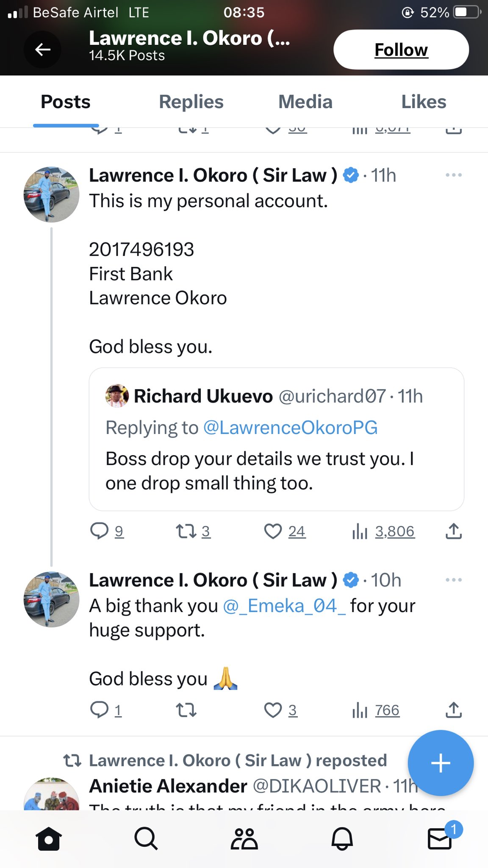Open Messages with one unread
The width and height of the screenshot is (488, 868).
tap(440, 838)
